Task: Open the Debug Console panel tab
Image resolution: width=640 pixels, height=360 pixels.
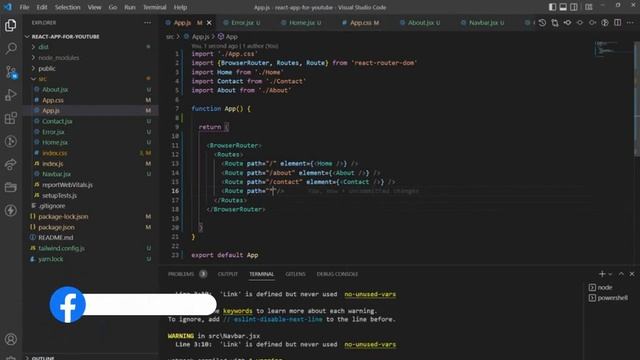Action: [x=337, y=274]
